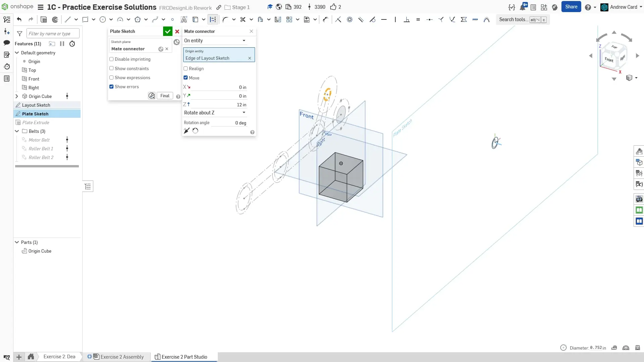This screenshot has height=362, width=644.
Task: Cancel Plate Sketch with red X
Action: pos(177,31)
